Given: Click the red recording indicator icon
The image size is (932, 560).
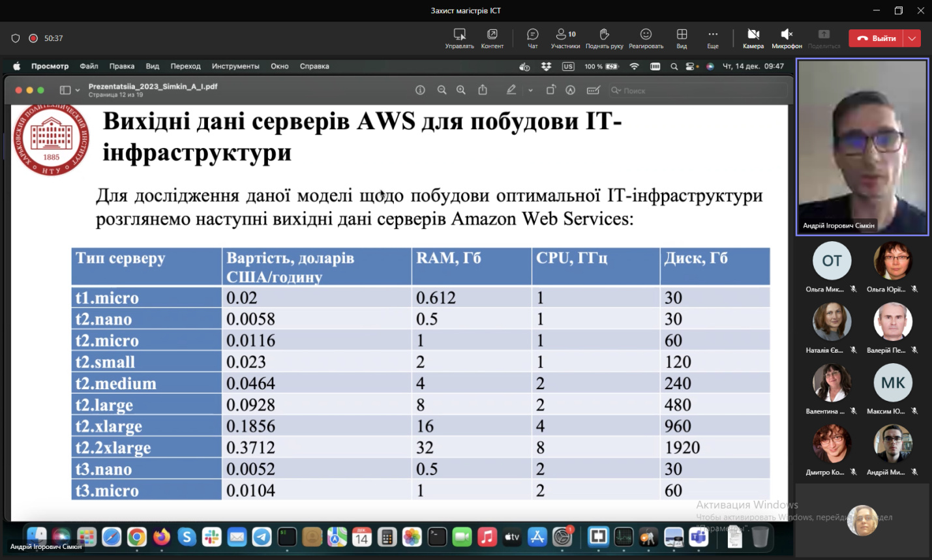Looking at the screenshot, I should [33, 38].
